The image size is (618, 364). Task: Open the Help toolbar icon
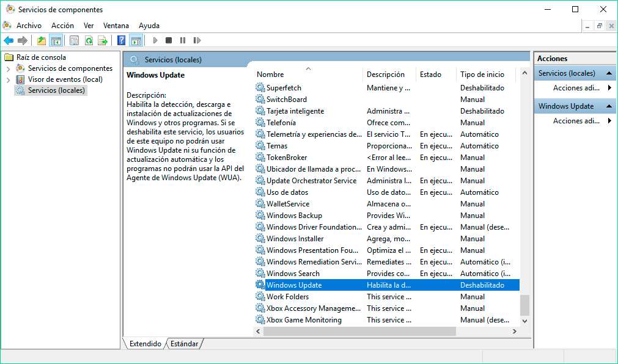coord(122,40)
